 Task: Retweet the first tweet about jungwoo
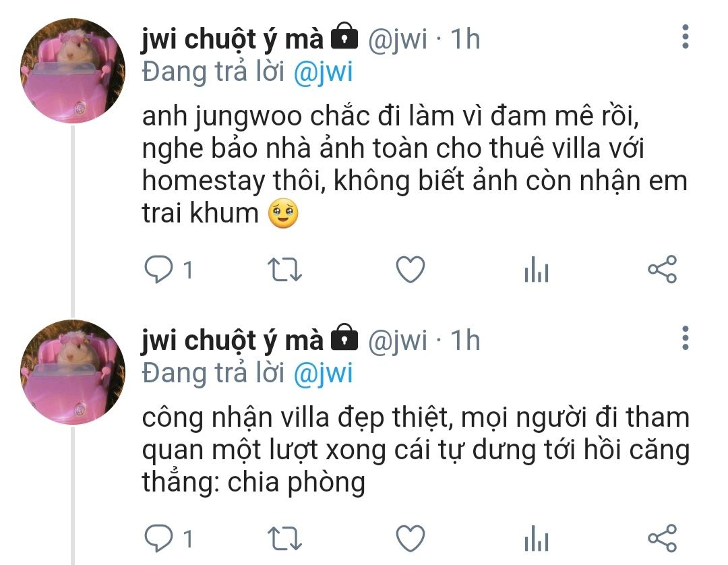click(x=284, y=270)
